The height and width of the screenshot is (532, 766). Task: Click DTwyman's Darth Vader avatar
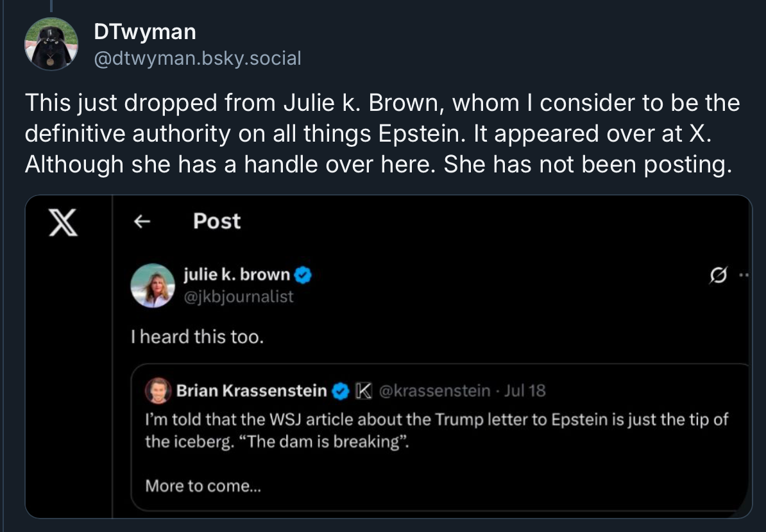click(x=51, y=42)
